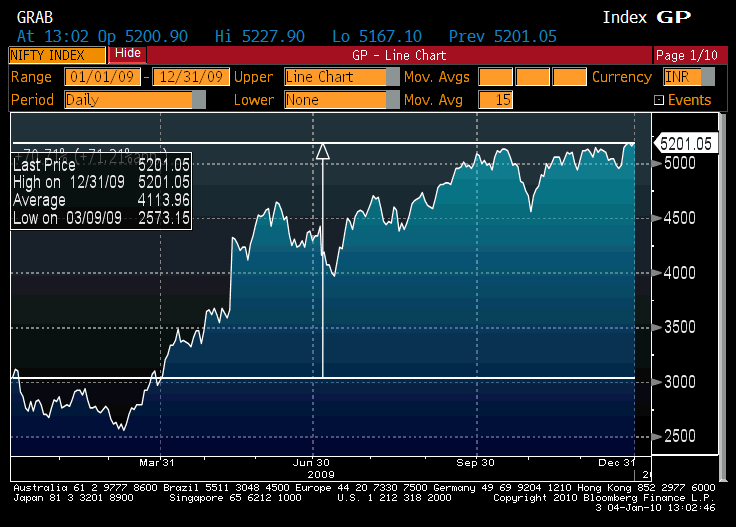The image size is (736, 527).
Task: Click the Jun 30 date axis label
Action: click(314, 463)
